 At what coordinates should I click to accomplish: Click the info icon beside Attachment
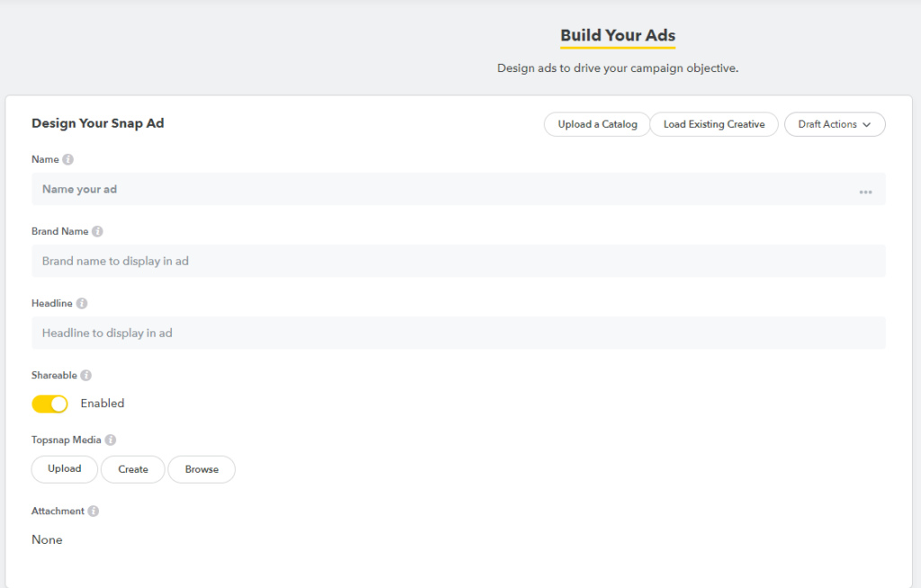pos(94,512)
